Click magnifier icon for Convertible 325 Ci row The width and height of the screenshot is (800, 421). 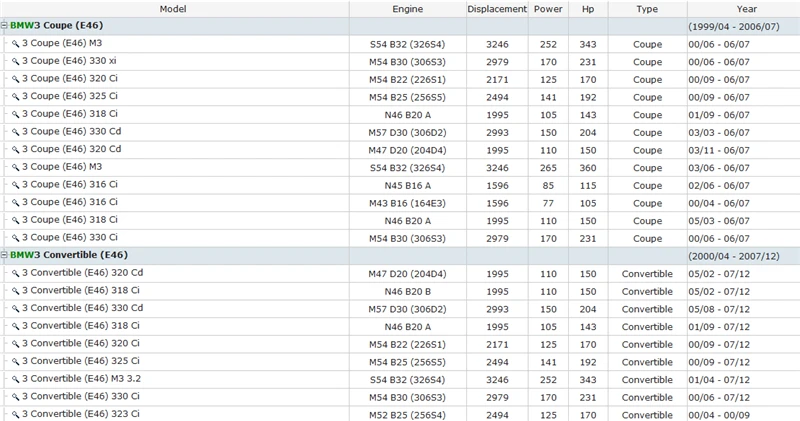15,361
